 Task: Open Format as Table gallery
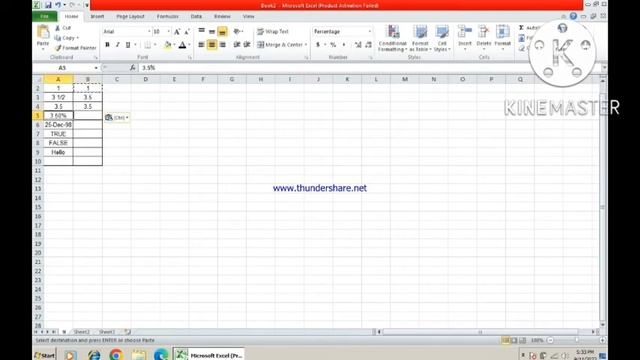pyautogui.click(x=420, y=38)
